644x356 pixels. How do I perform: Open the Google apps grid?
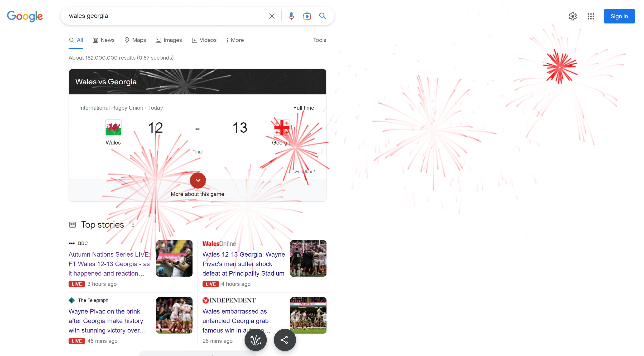pyautogui.click(x=591, y=16)
